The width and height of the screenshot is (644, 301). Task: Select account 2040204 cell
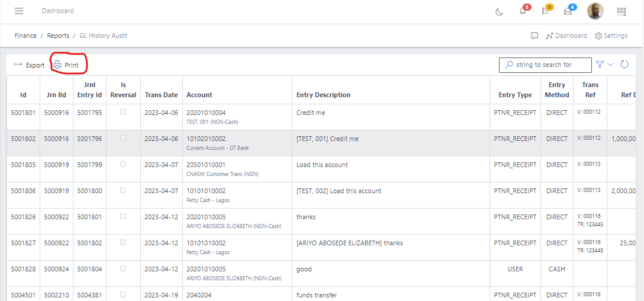tap(237, 295)
